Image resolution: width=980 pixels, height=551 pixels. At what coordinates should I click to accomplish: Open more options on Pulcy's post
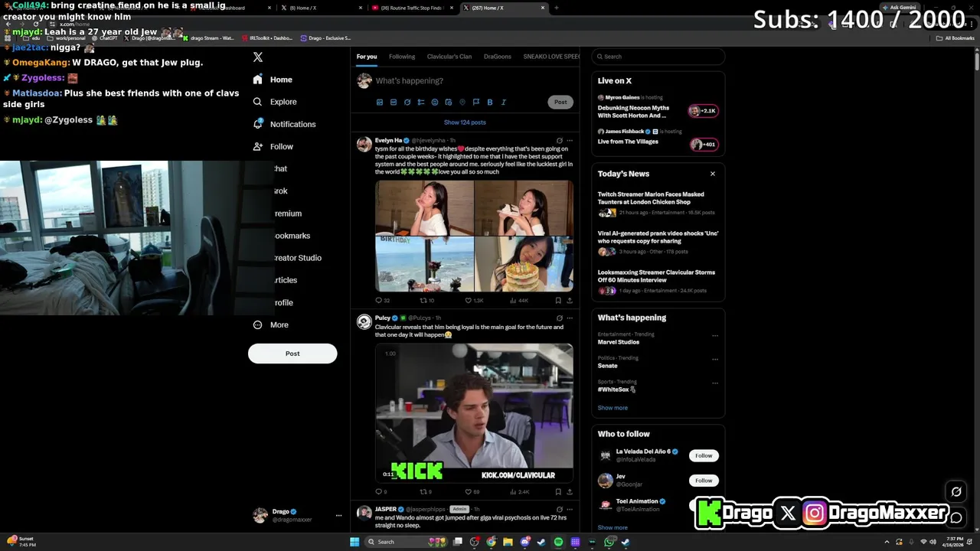pyautogui.click(x=570, y=318)
